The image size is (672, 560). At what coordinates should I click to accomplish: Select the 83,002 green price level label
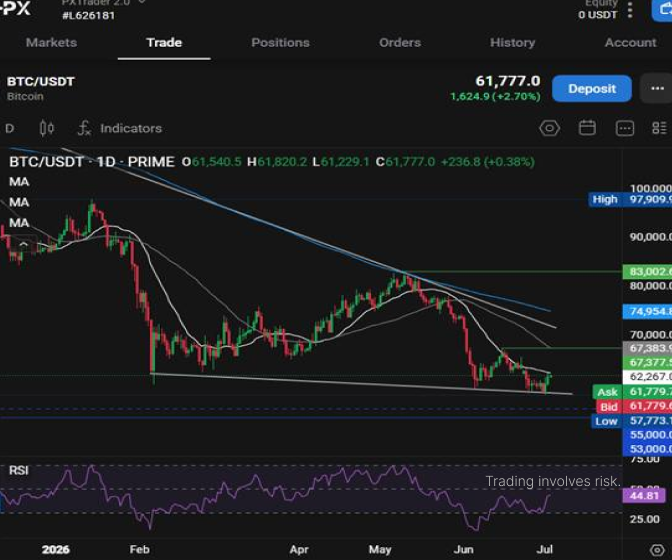647,272
